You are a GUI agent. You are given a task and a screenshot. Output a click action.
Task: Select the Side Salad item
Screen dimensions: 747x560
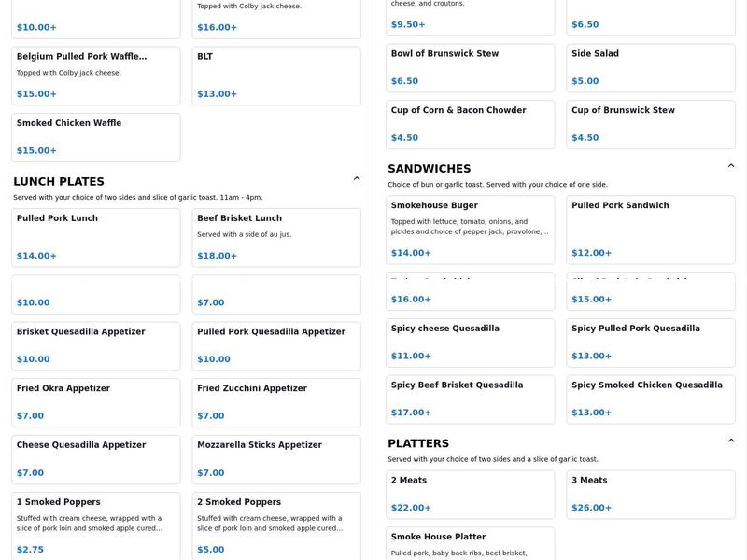pos(651,68)
